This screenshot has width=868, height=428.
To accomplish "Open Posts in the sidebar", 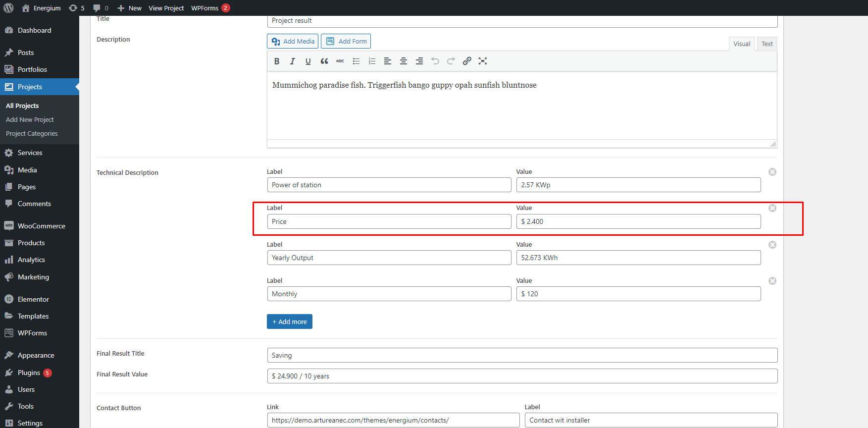I will (40, 53).
